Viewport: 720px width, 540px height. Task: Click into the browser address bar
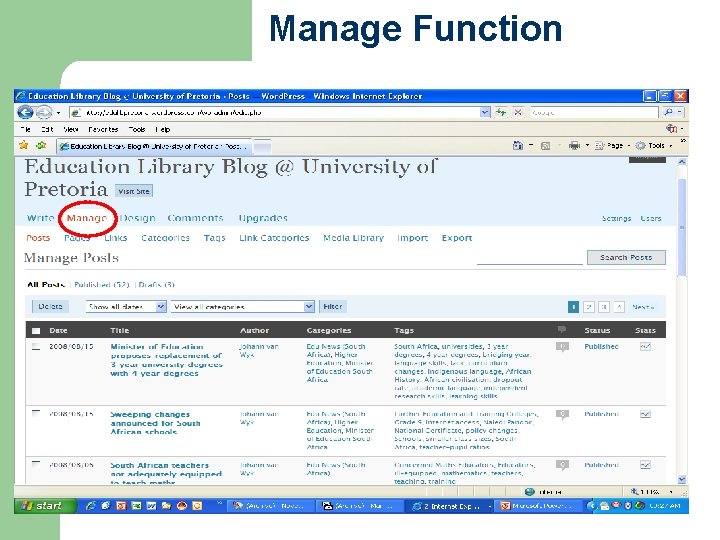(275, 112)
